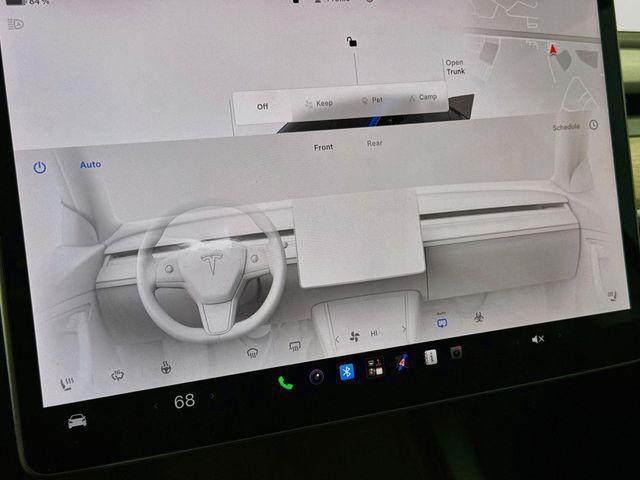Open the all-apps launcher icon
The height and width of the screenshot is (480, 640).
375,367
